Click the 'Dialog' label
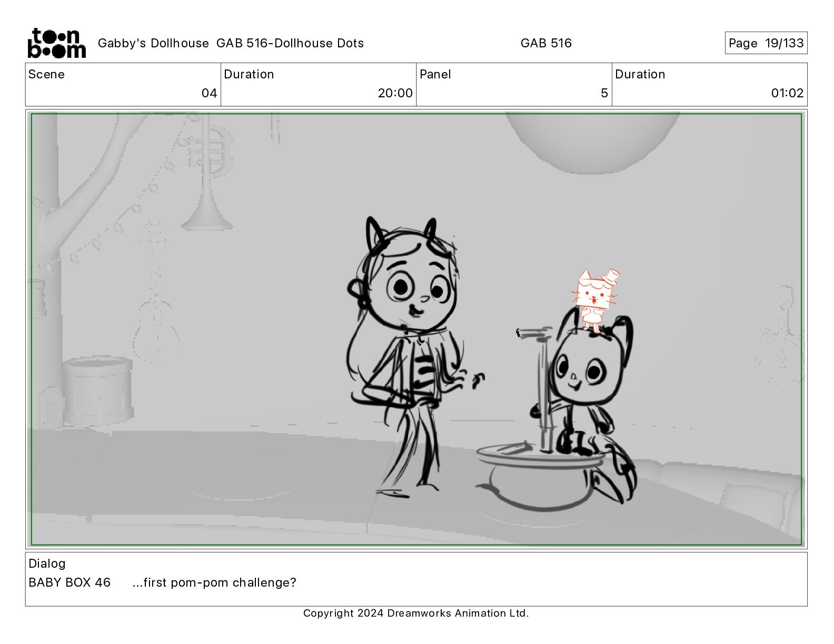Screen dimensions: 834x644 pyautogui.click(x=47, y=563)
